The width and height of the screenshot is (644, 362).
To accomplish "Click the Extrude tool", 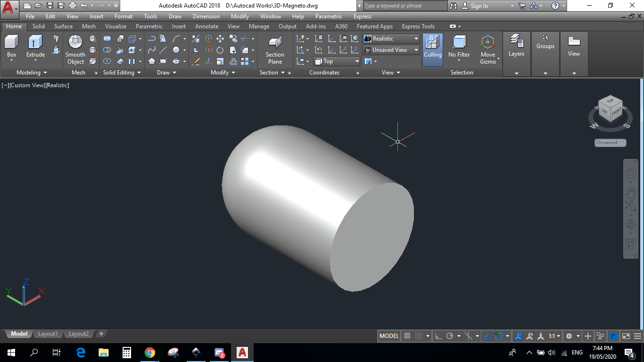I will [x=35, y=47].
